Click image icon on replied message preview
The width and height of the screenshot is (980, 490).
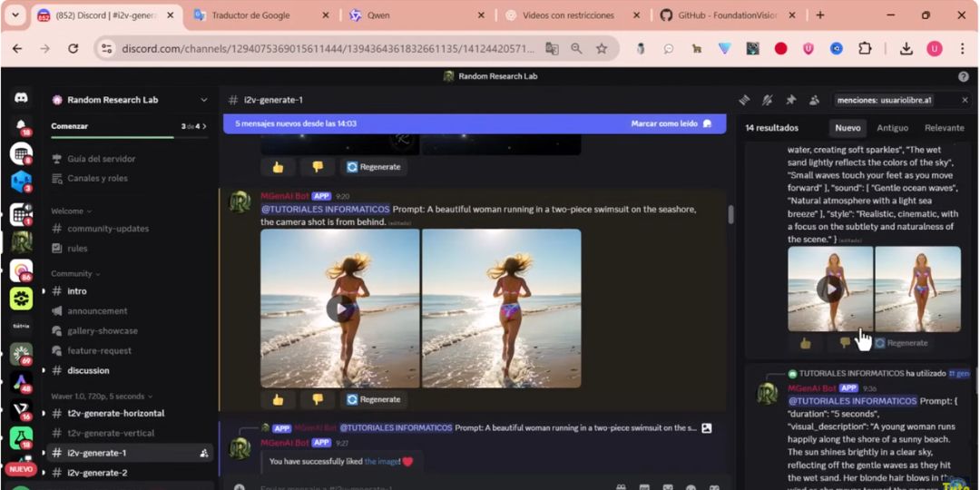[x=706, y=428]
